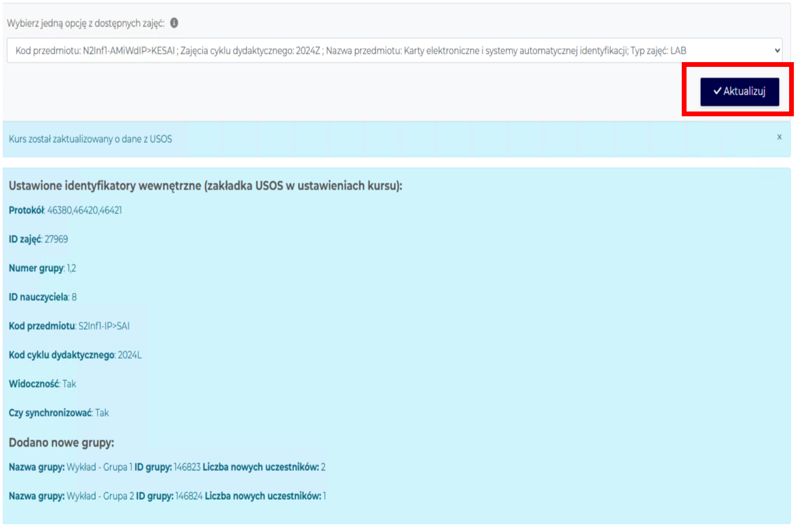Click the Wykład - Grupa 1 row
This screenshot has height=532, width=796.
[167, 467]
